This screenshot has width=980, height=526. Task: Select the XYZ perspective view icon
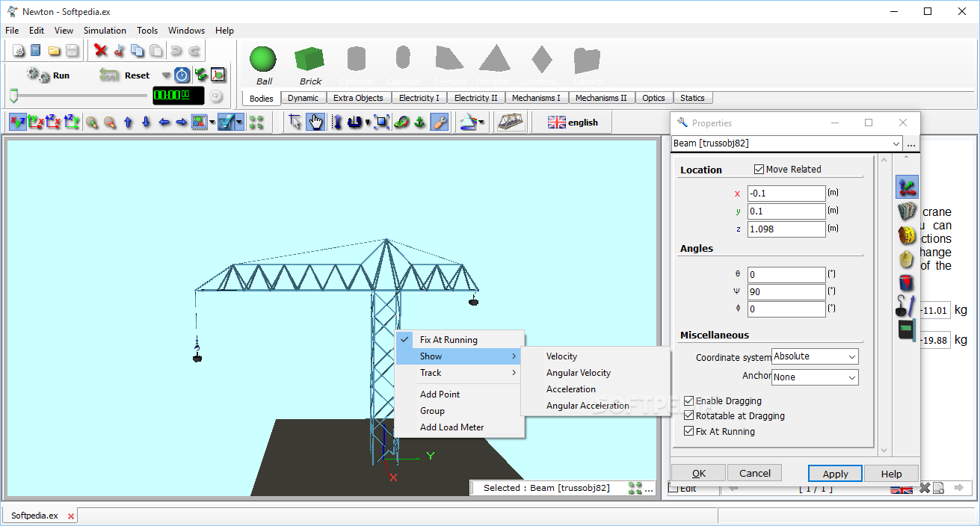[x=18, y=122]
